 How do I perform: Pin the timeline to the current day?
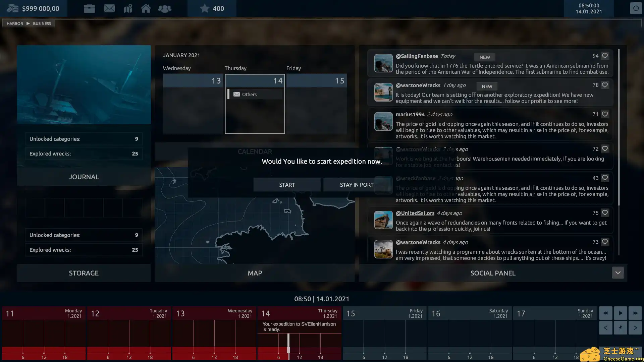coord(620,328)
